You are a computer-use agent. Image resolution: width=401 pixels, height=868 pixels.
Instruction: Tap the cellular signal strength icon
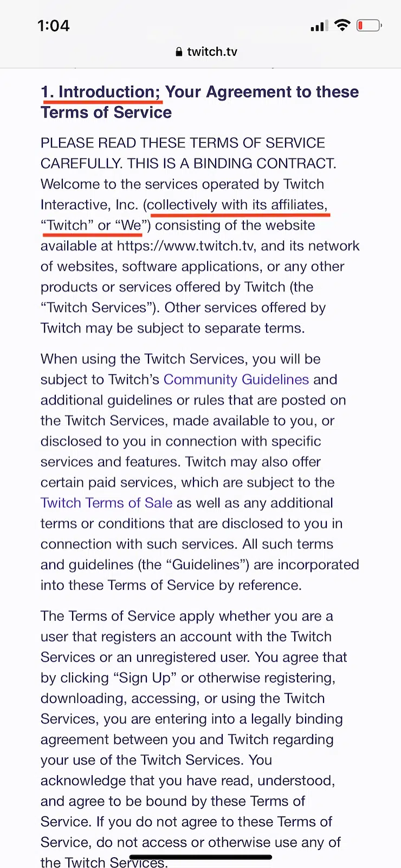319,25
